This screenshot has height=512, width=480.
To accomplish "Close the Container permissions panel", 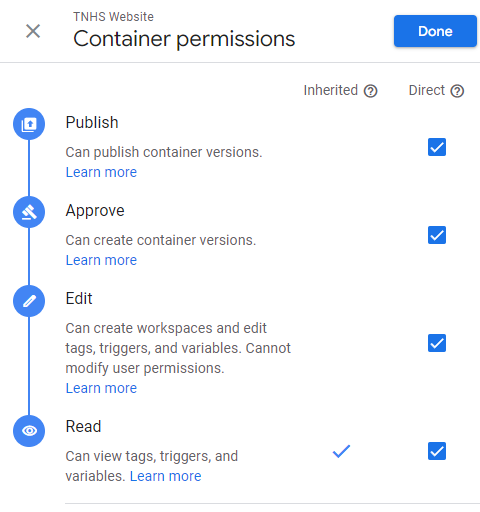I will (x=33, y=31).
